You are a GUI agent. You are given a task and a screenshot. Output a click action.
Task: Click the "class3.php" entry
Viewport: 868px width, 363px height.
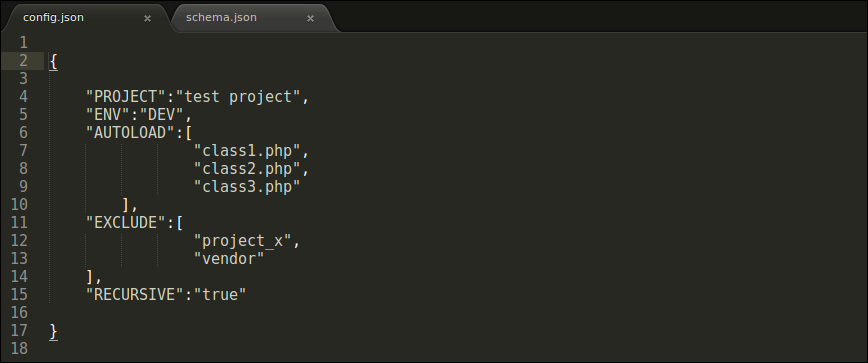click(247, 186)
